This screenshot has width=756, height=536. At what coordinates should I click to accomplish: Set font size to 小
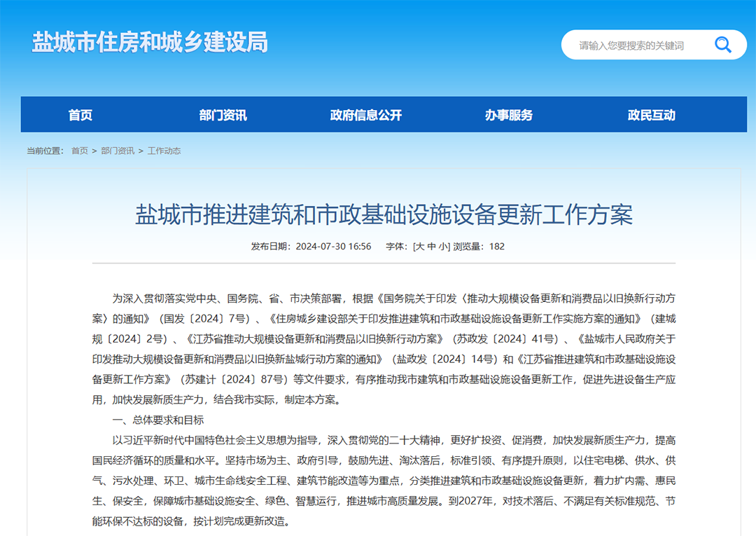coord(442,247)
